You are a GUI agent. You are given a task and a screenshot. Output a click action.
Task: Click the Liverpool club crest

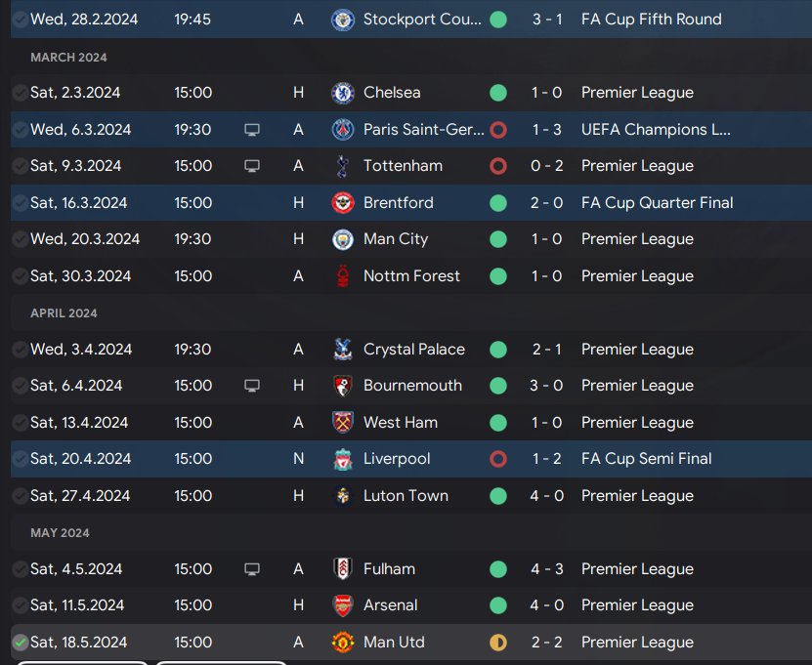coord(343,459)
